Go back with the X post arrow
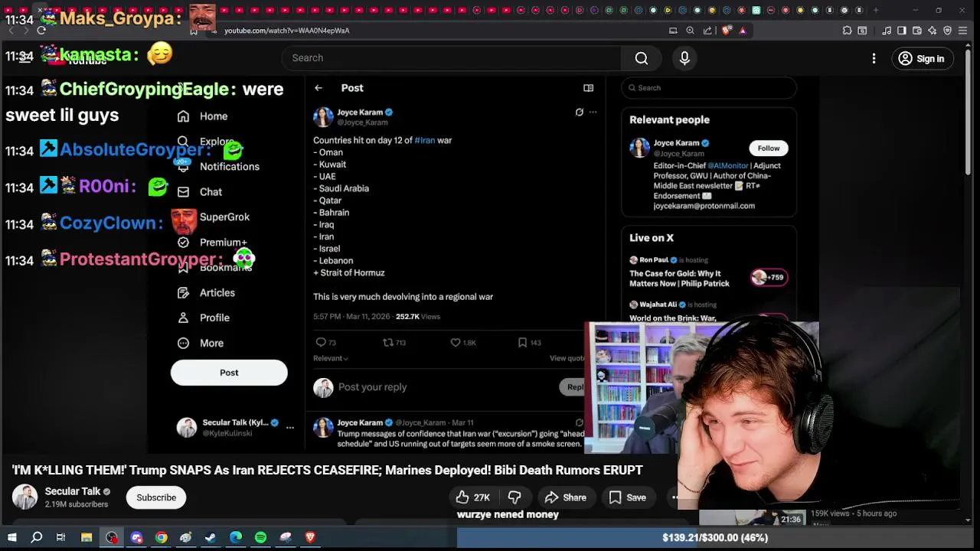 tap(318, 88)
